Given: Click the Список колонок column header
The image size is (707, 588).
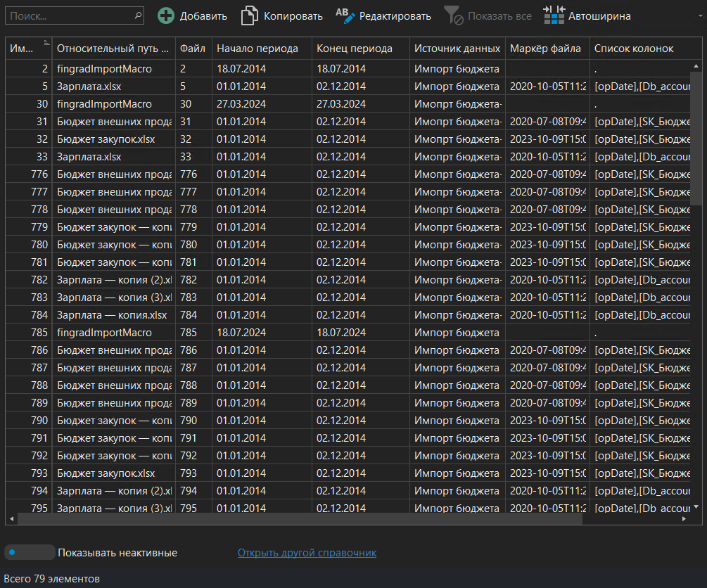Looking at the screenshot, I should [x=633, y=49].
